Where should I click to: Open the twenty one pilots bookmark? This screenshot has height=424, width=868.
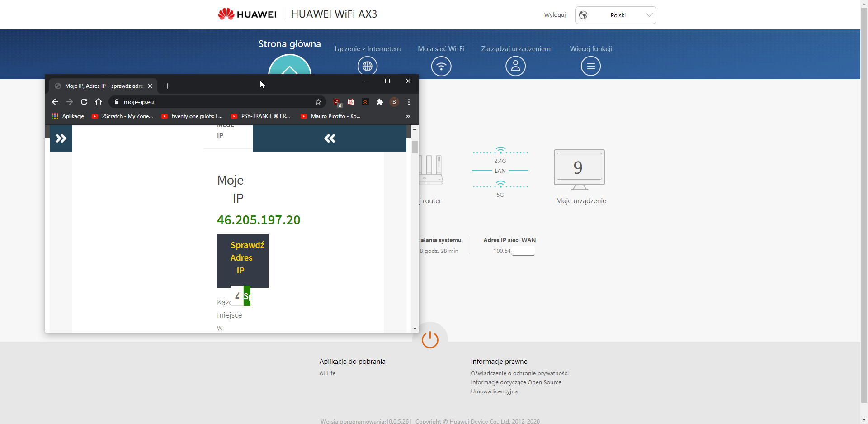pyautogui.click(x=192, y=116)
